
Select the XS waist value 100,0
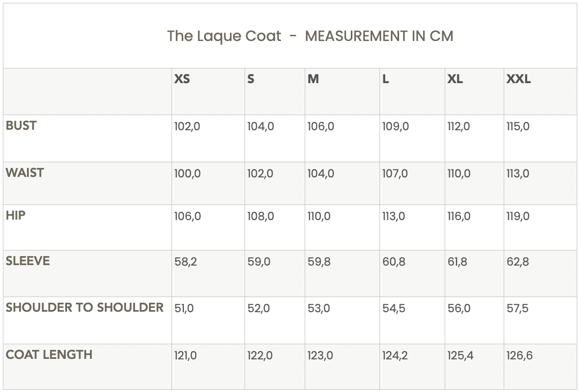pos(187,174)
